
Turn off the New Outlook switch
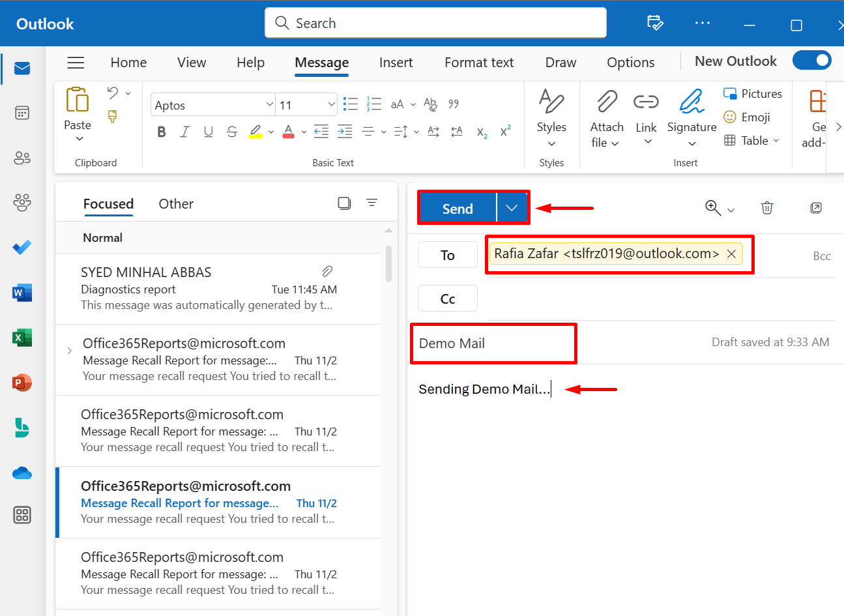811,61
